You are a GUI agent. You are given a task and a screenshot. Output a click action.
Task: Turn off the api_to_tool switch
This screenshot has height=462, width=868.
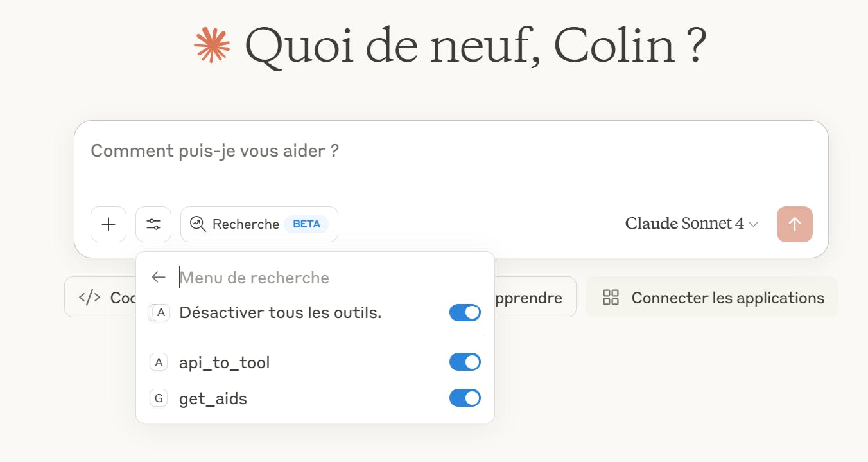(x=465, y=362)
